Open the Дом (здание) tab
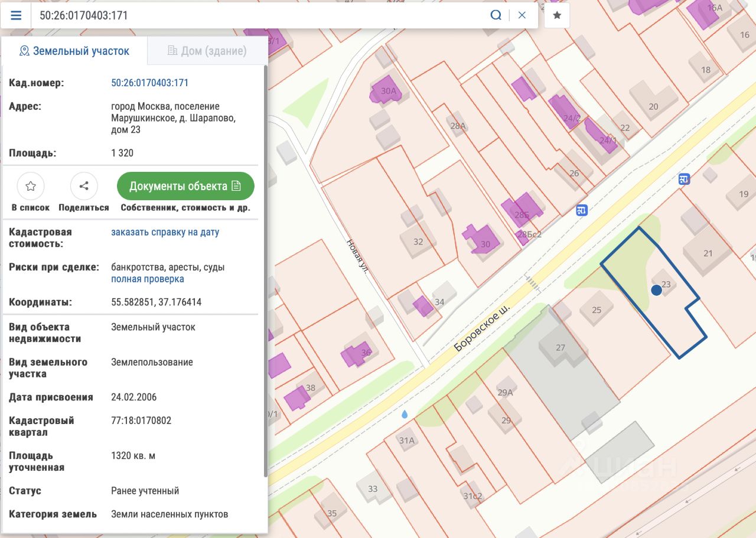 pos(207,51)
